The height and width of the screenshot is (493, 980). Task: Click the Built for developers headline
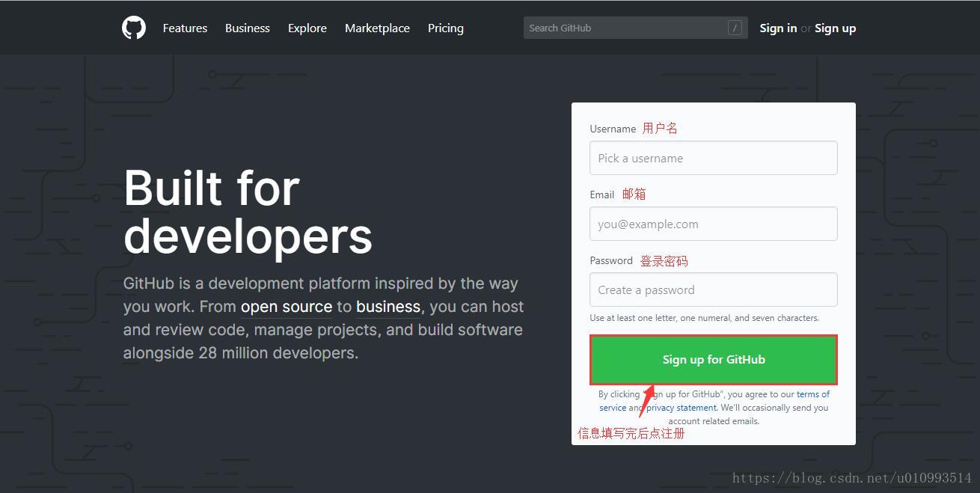click(248, 212)
